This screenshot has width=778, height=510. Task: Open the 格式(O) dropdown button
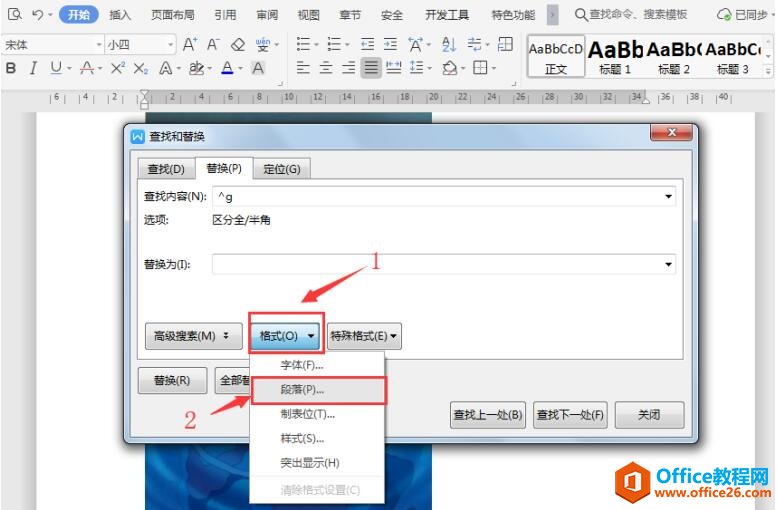point(287,336)
